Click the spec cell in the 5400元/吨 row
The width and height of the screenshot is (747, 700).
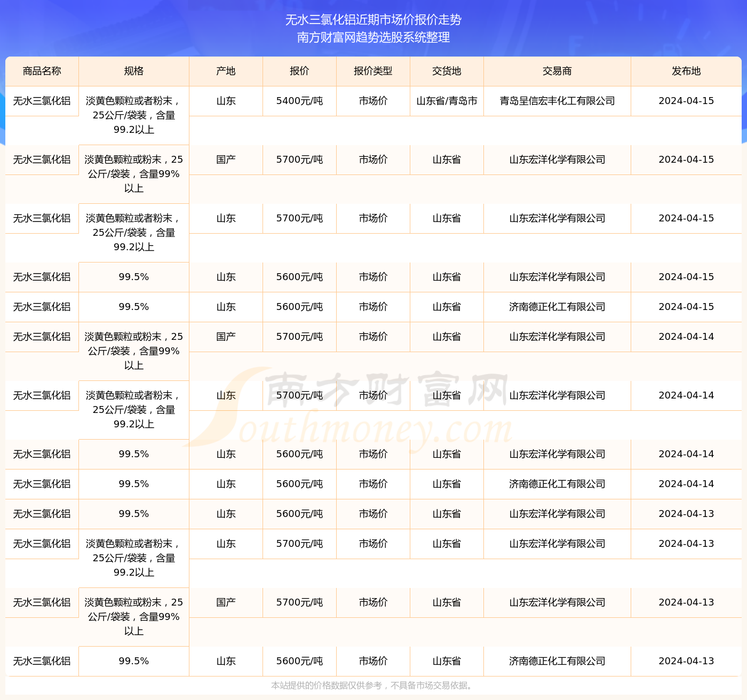click(x=134, y=115)
